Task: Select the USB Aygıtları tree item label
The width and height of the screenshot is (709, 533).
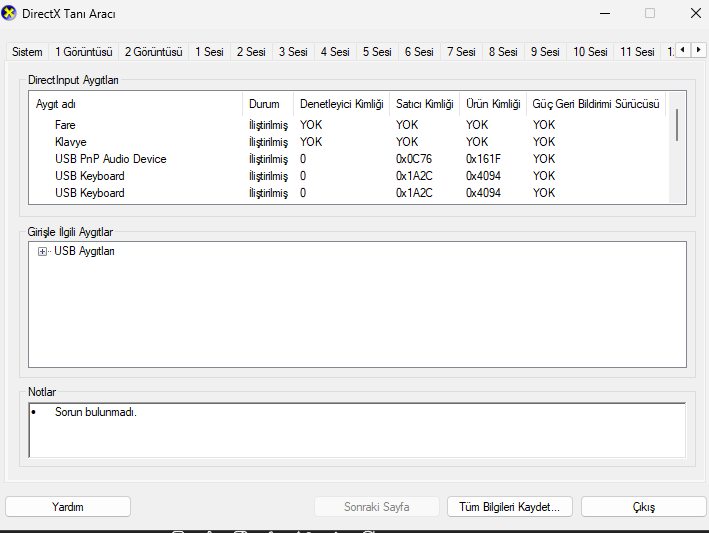Action: [x=84, y=251]
